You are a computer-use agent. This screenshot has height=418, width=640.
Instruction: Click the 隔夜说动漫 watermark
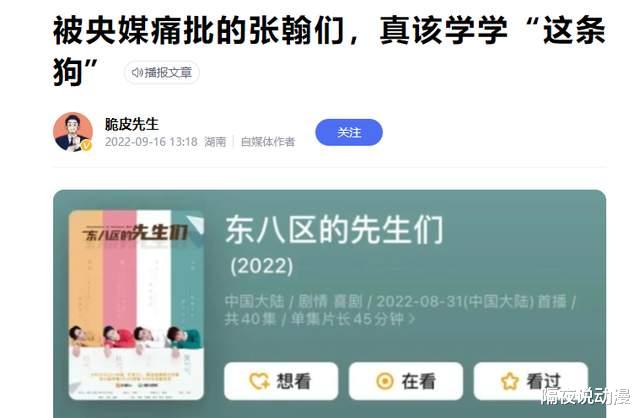[585, 396]
